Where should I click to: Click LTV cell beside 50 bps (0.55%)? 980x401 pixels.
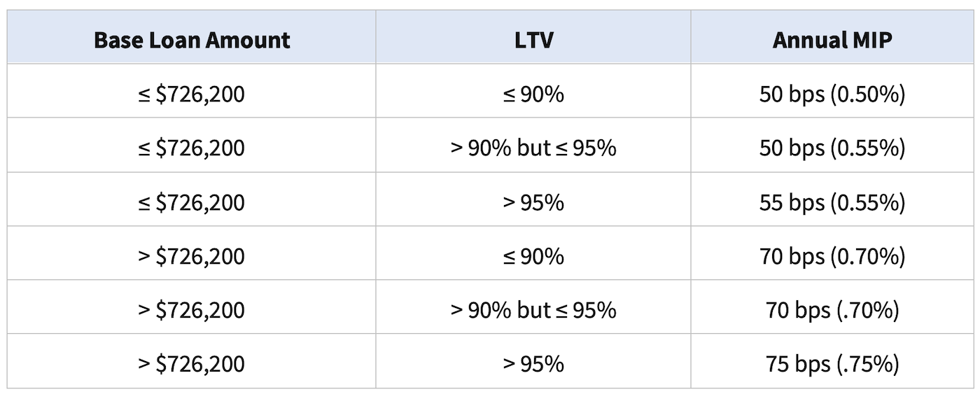533,148
